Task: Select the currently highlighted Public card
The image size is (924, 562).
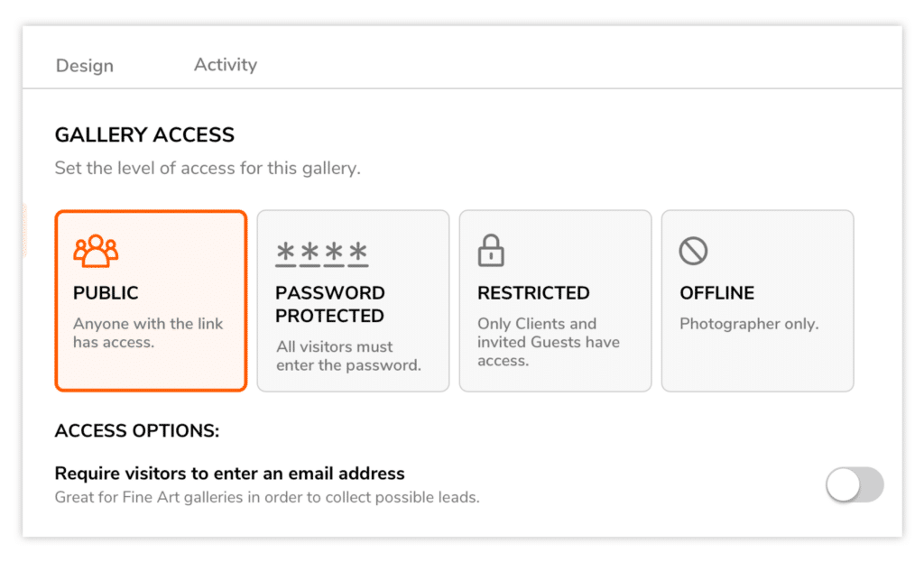Action: (x=151, y=300)
